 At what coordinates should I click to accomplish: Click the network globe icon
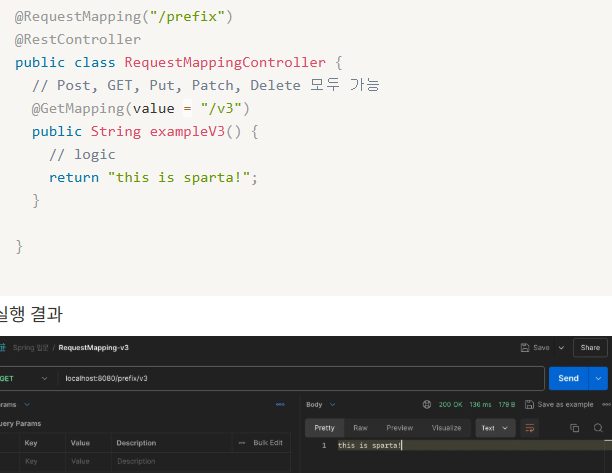pyautogui.click(x=427, y=404)
